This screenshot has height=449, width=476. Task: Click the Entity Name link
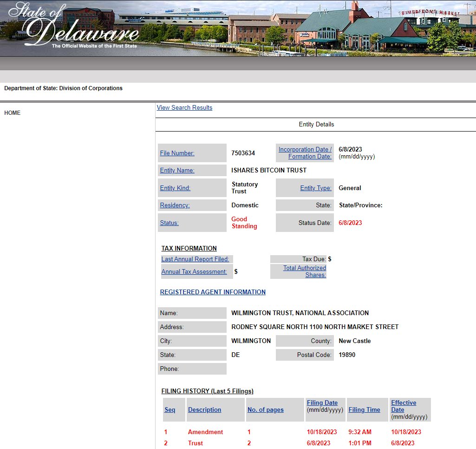177,171
